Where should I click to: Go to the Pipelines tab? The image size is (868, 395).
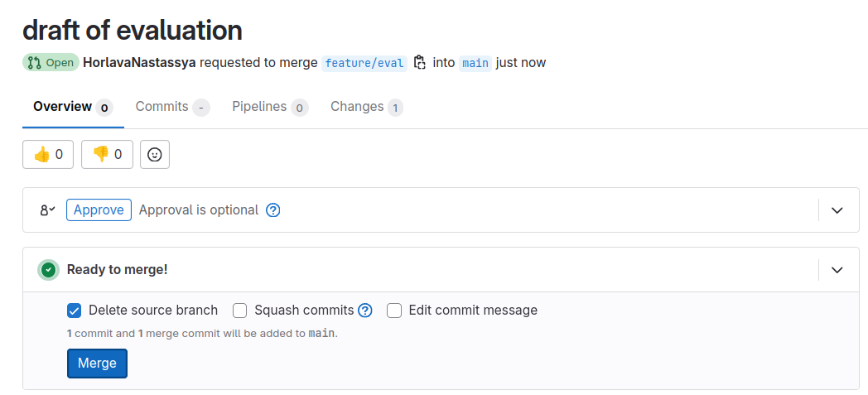tap(259, 107)
